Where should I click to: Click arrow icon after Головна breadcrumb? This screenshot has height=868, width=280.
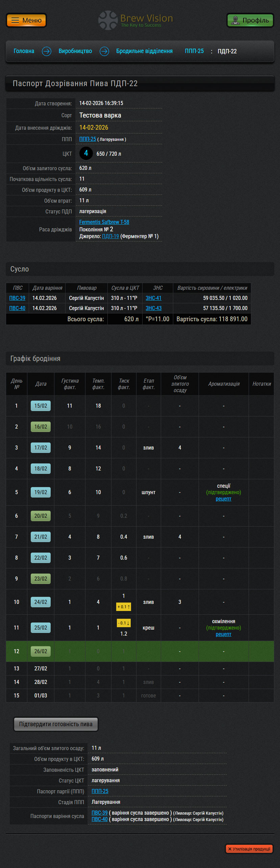point(47,51)
